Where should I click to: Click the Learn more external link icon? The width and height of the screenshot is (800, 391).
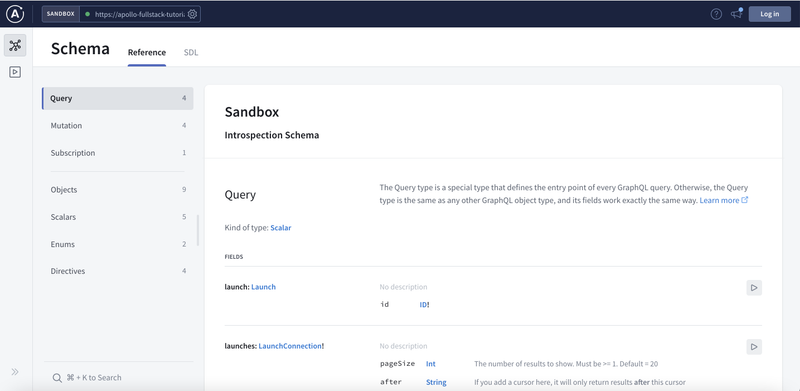point(745,200)
